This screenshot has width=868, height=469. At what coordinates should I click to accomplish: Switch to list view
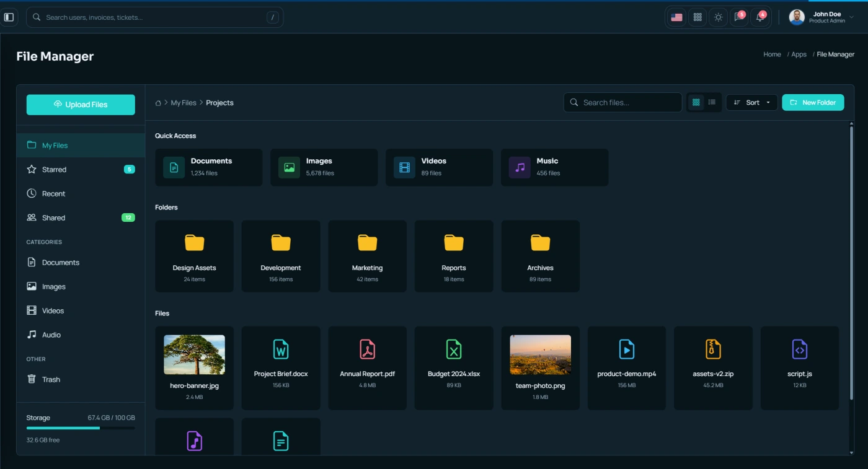712,102
